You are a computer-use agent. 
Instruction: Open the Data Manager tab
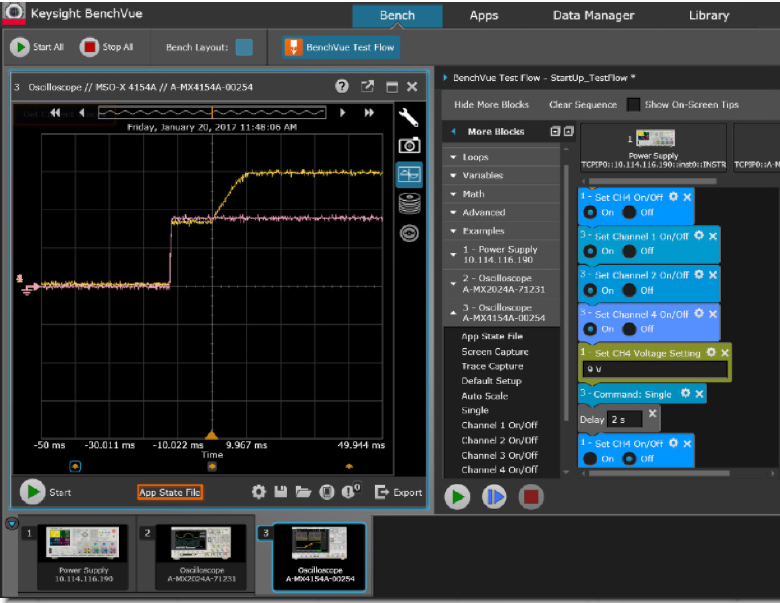pos(593,15)
